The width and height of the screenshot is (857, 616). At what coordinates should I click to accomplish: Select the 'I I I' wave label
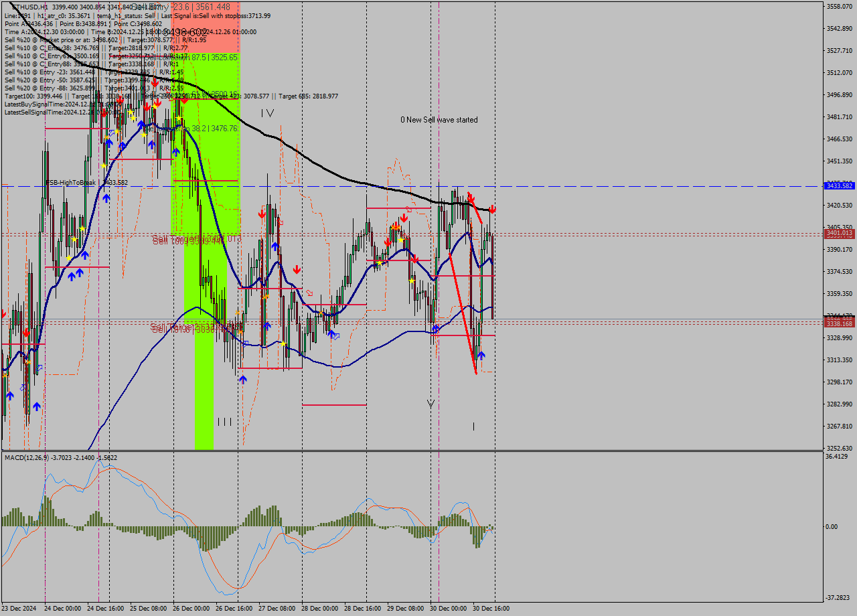pos(224,422)
